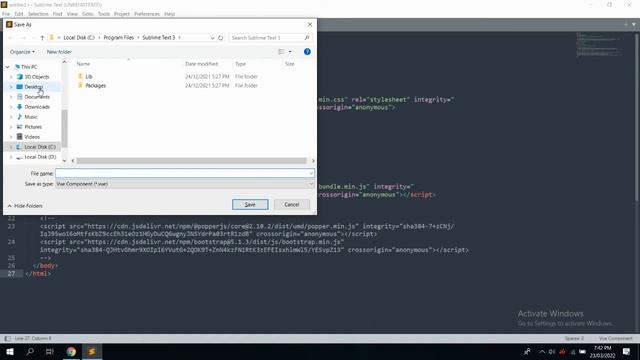Select Desktop in navigation tree
This screenshot has width=640, height=360.
[33, 87]
